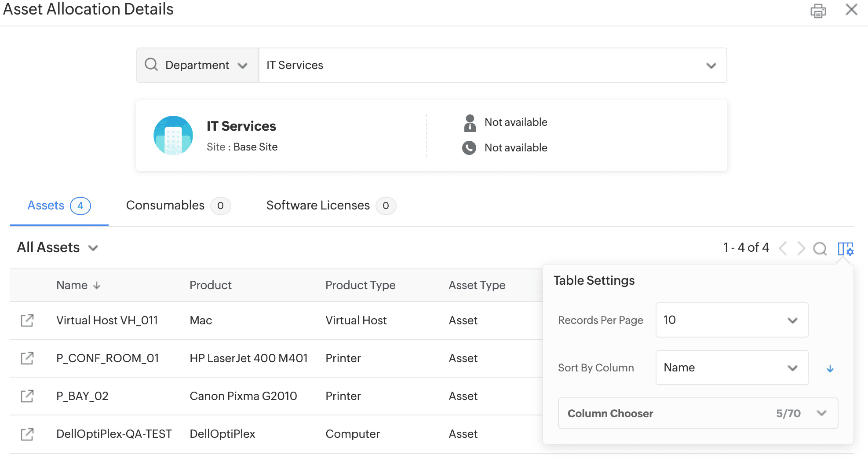Open details icon for P_CONF_ROOM_01
The image size is (868, 470).
click(27, 358)
